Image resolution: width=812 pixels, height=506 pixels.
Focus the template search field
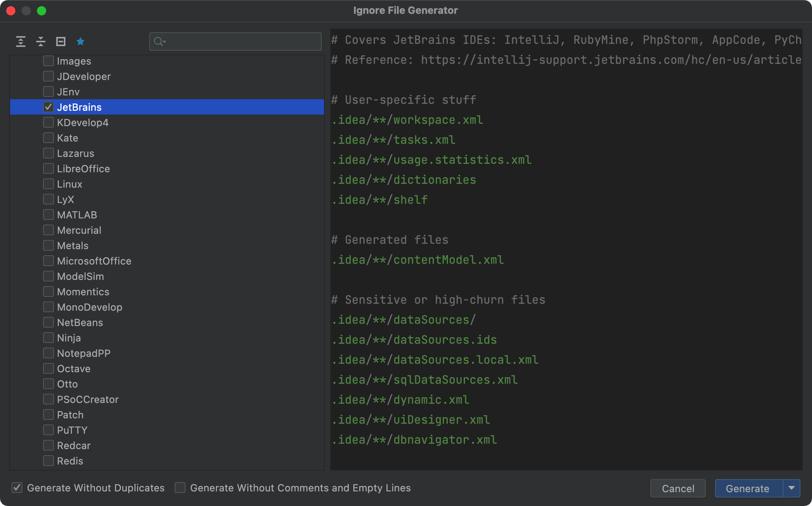[x=242, y=42]
